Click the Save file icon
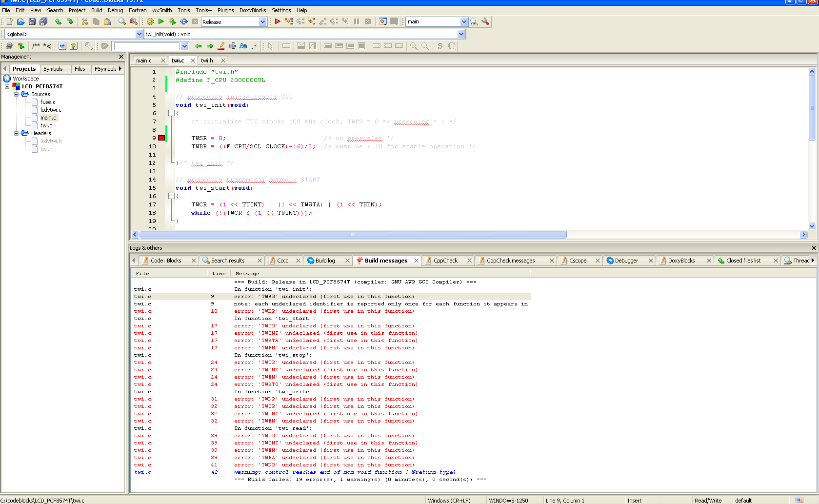The height and width of the screenshot is (504, 819). point(32,21)
